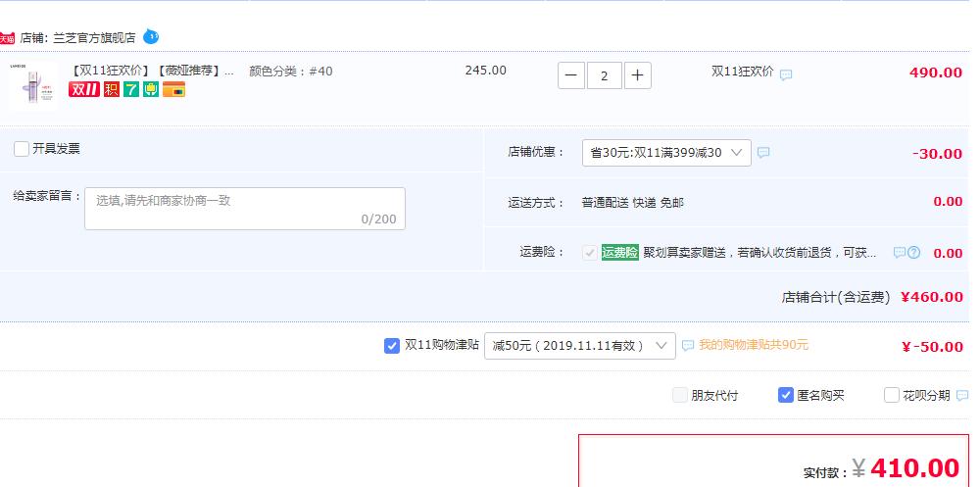Open the info bubble next to 花呗分期
Image resolution: width=980 pixels, height=487 pixels.
pyautogui.click(x=962, y=395)
